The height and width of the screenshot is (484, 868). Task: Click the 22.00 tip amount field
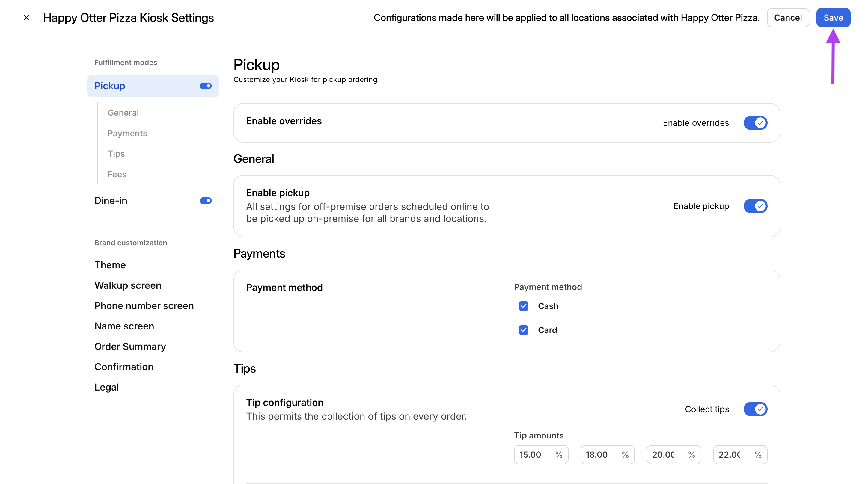tap(740, 454)
